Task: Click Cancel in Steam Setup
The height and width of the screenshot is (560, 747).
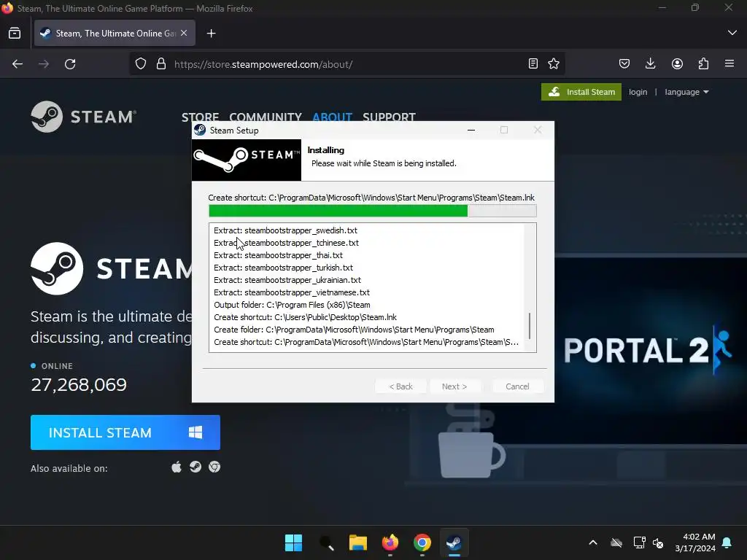Action: coord(517,386)
